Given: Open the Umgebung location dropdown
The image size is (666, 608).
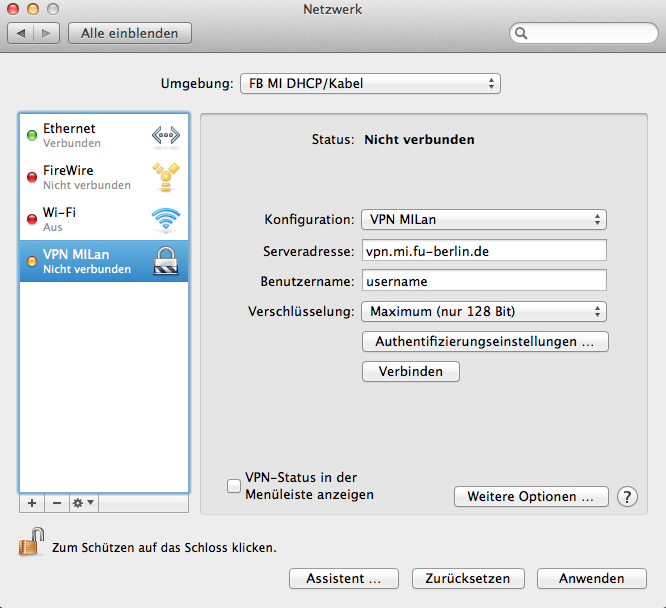Looking at the screenshot, I should (x=369, y=84).
